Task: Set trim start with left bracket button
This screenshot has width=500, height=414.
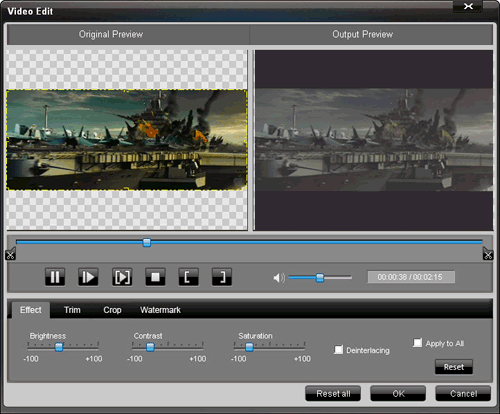Action: (x=189, y=277)
